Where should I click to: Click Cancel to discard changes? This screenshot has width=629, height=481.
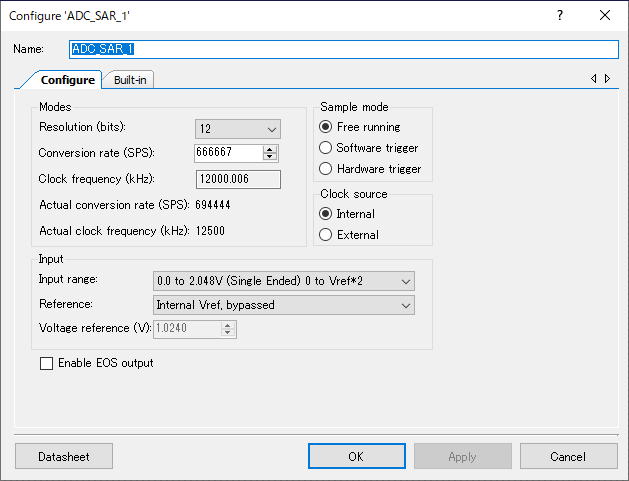click(568, 456)
